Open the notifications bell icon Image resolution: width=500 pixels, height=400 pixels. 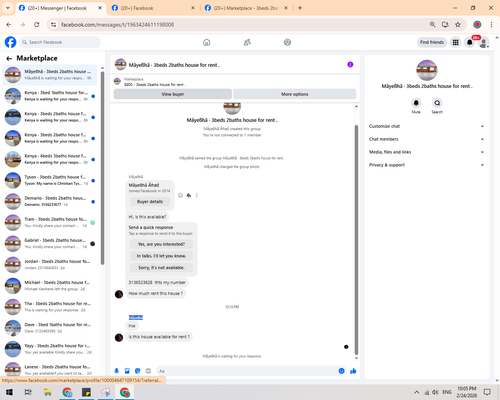pos(469,42)
